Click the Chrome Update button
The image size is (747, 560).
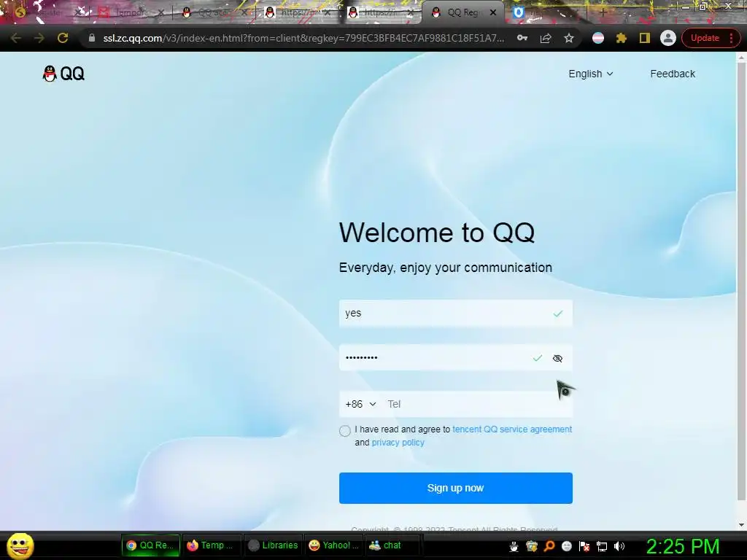[710, 38]
